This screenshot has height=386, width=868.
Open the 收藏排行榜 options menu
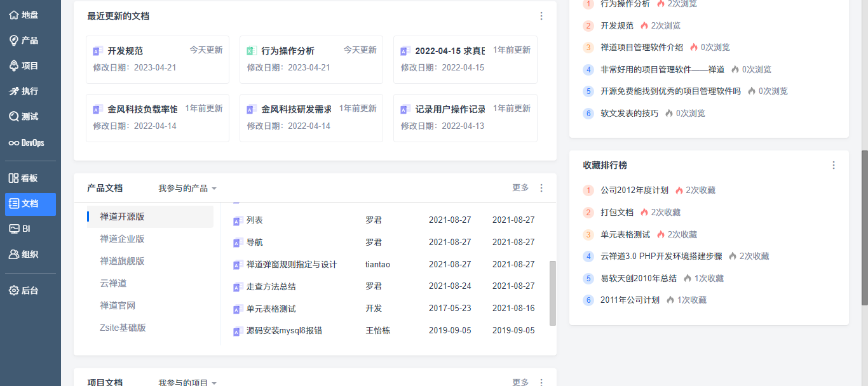point(834,165)
